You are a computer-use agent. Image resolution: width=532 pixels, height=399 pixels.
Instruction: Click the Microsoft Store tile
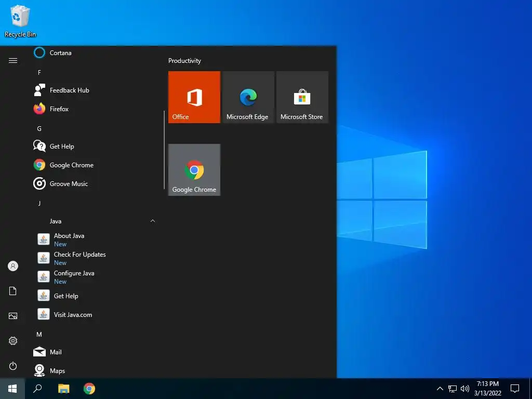302,97
